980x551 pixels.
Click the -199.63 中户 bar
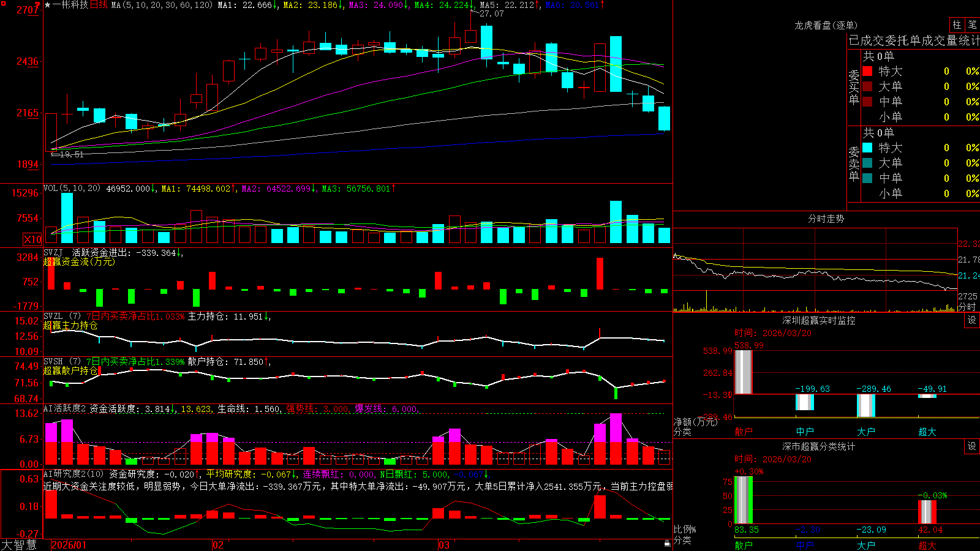click(x=804, y=402)
